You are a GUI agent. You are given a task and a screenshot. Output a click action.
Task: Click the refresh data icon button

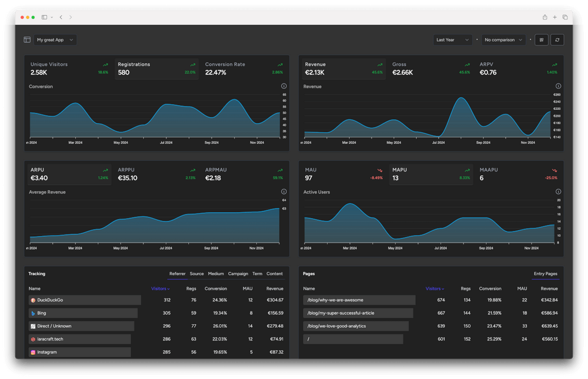557,40
